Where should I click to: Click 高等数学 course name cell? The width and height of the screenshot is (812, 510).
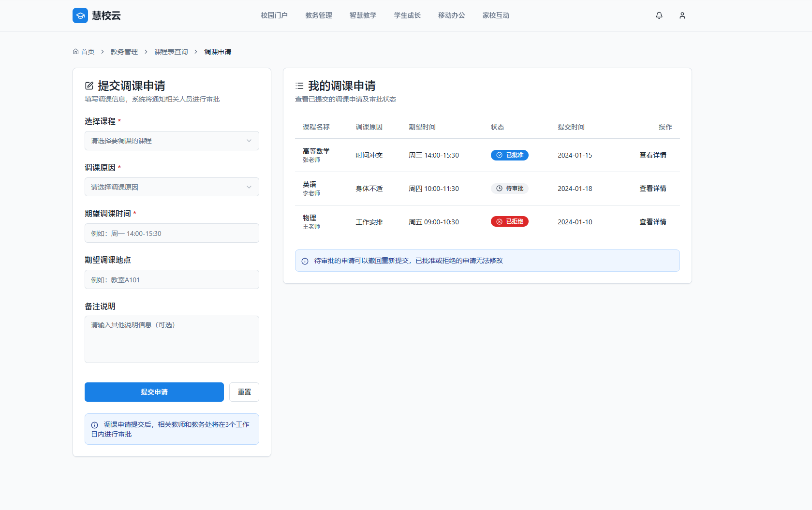(316, 151)
